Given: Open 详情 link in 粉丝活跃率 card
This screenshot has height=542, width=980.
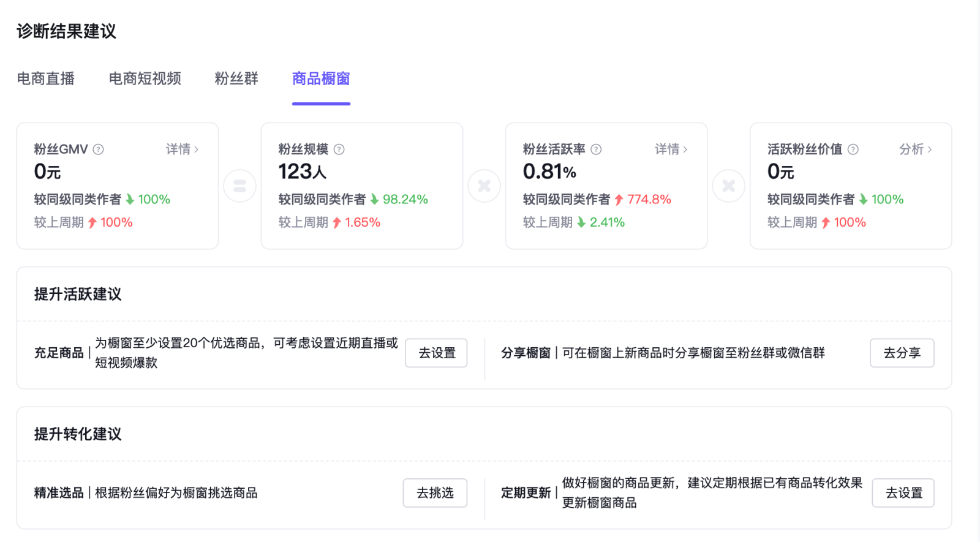Looking at the screenshot, I should (671, 149).
